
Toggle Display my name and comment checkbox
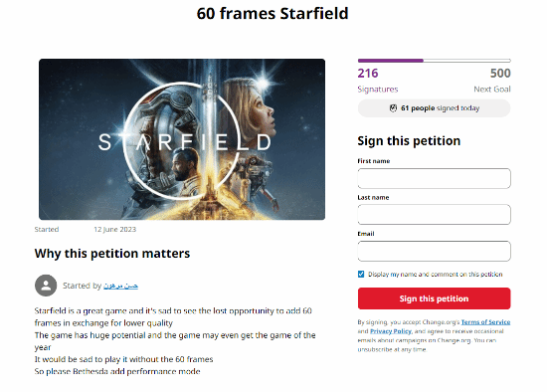(x=361, y=274)
